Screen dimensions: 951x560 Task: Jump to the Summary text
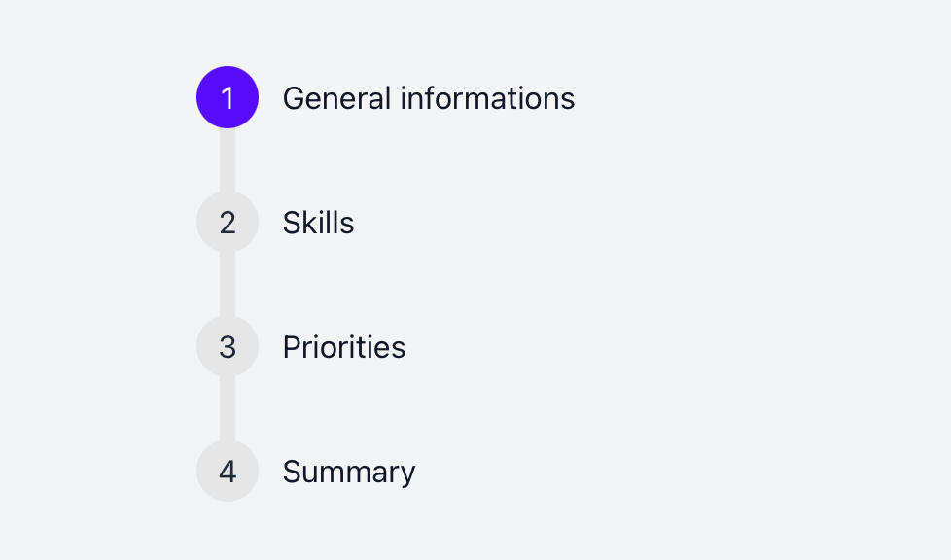tap(348, 472)
